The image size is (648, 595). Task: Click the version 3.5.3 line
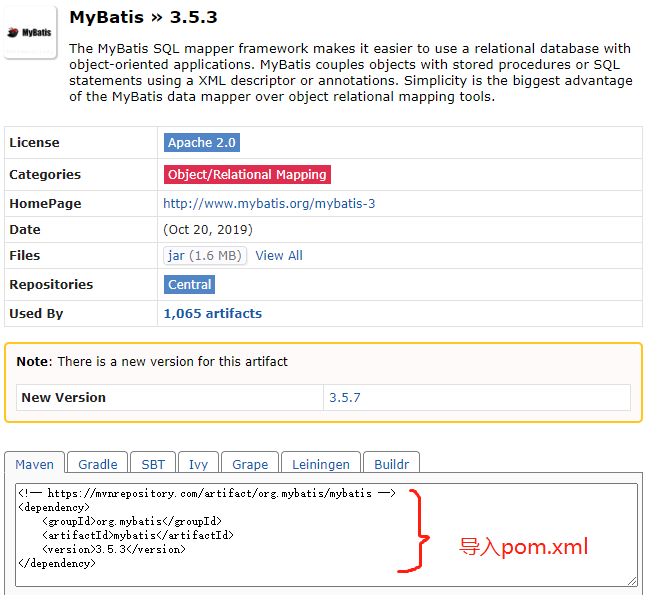click(114, 550)
